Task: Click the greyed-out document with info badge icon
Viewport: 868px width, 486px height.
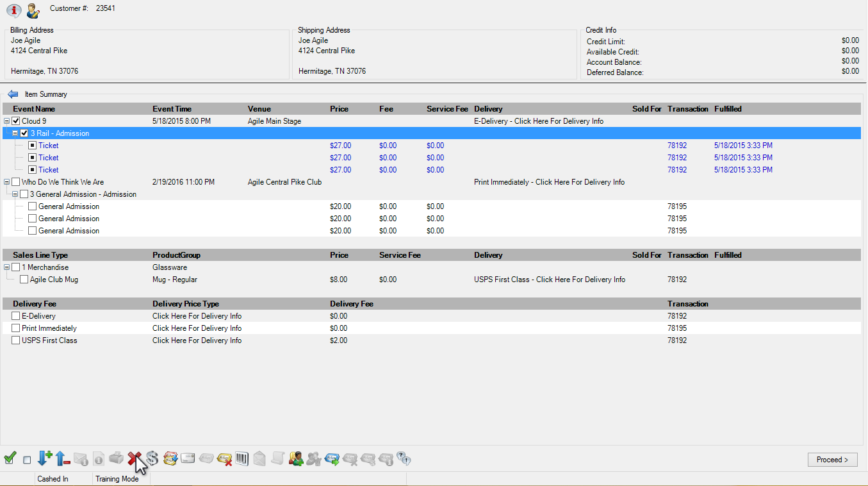Action: tap(99, 458)
